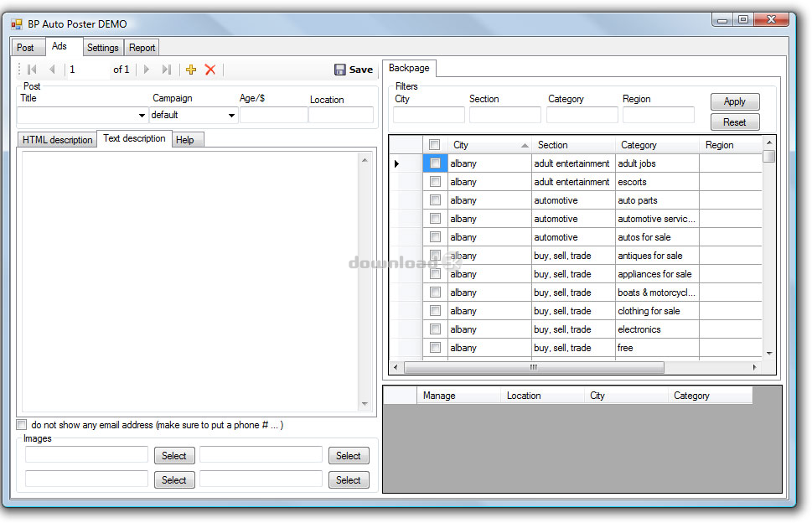The width and height of the screenshot is (812, 523).
Task: Go to the previous record arrow
Action: (52, 70)
